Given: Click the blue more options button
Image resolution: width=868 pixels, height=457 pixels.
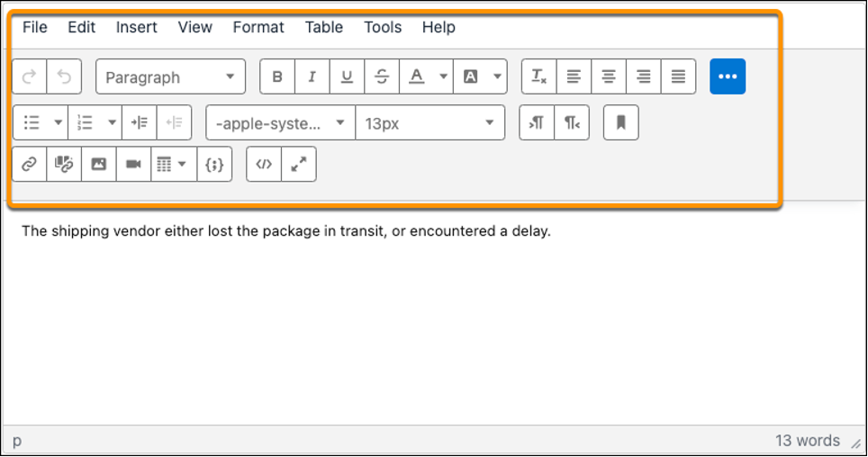Looking at the screenshot, I should (728, 76).
